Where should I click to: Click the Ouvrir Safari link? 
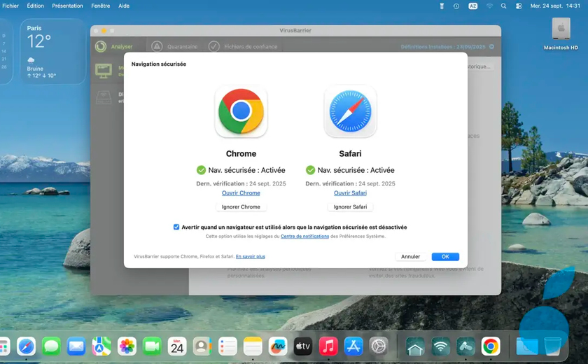point(350,193)
